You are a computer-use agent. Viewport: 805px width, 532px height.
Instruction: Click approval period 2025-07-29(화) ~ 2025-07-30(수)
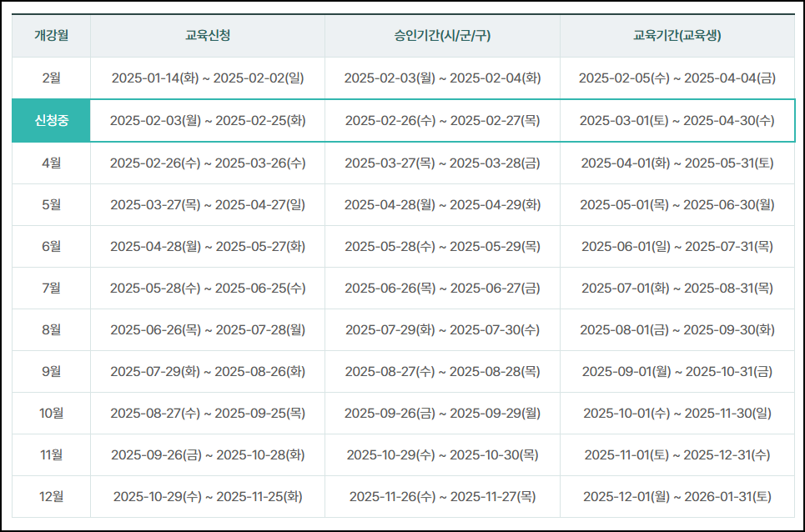443,330
